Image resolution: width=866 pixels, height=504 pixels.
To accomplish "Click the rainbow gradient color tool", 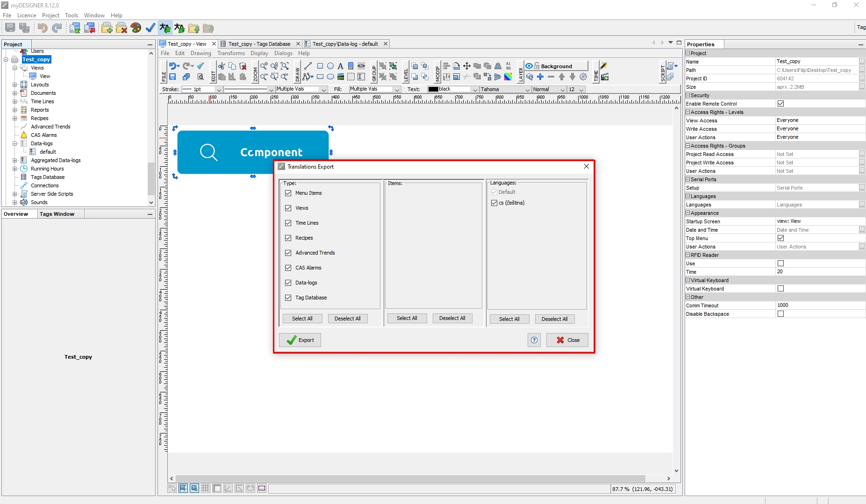I will [508, 77].
